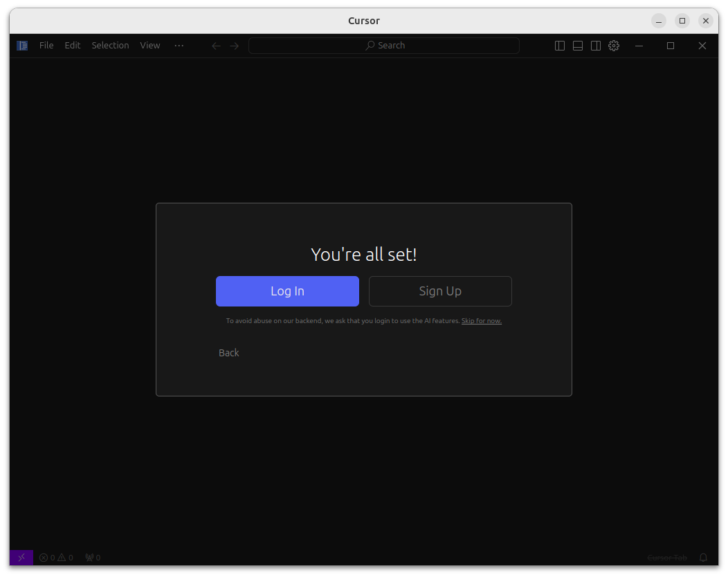Click the Sign Up button
Image resolution: width=728 pixels, height=577 pixels.
440,291
